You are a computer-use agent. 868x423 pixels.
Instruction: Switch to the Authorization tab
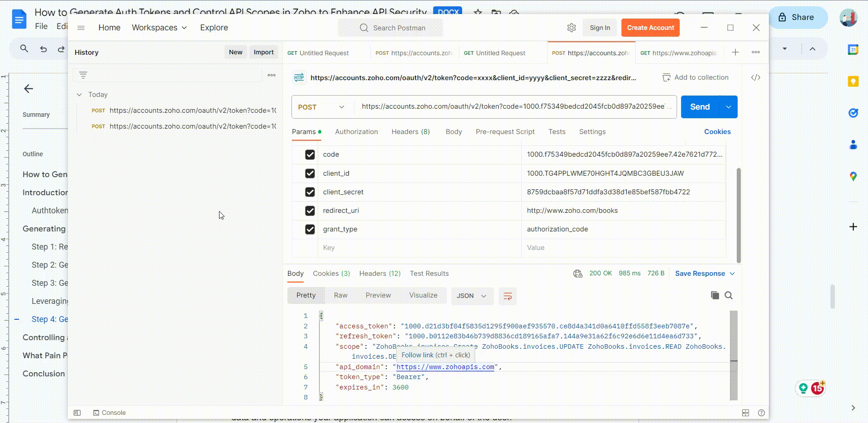coord(356,132)
